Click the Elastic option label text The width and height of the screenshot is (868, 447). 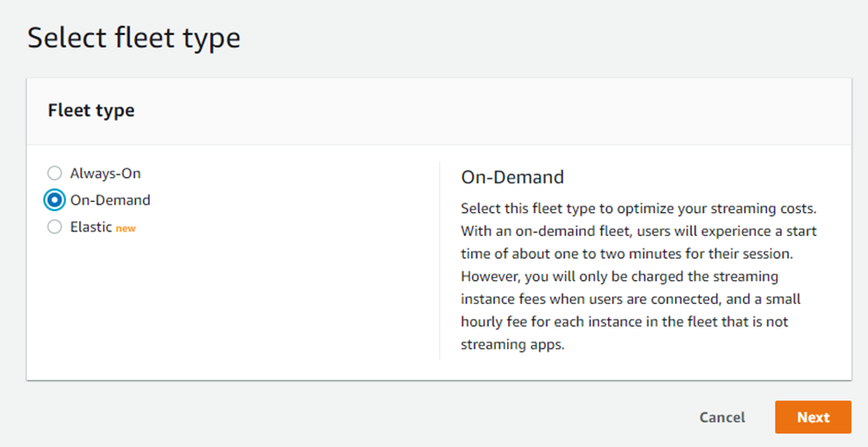[91, 227]
